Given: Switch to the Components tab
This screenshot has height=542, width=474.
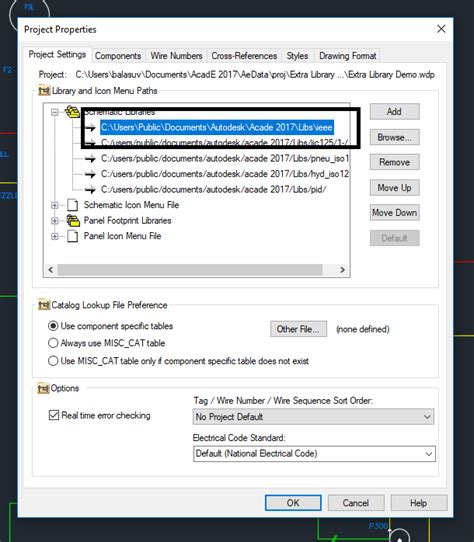Looking at the screenshot, I should (118, 56).
